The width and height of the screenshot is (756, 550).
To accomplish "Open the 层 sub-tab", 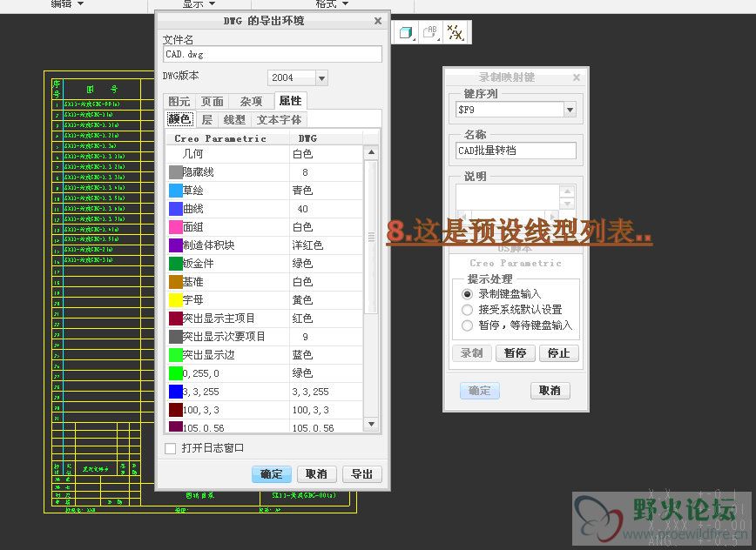I will click(x=206, y=119).
